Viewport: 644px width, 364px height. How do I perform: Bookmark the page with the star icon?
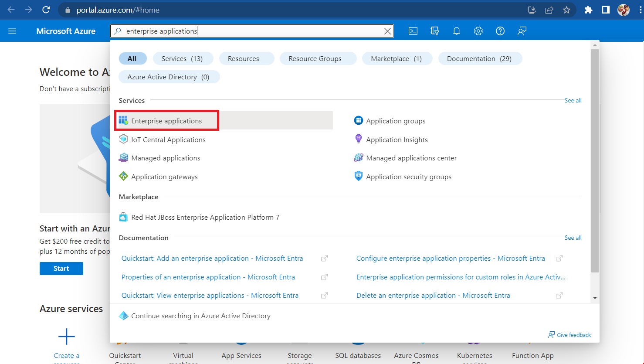(566, 10)
